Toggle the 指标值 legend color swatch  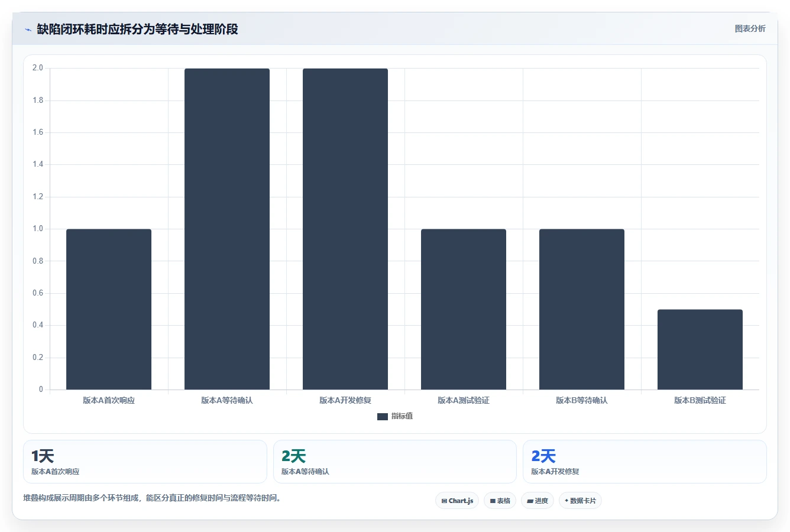point(383,416)
